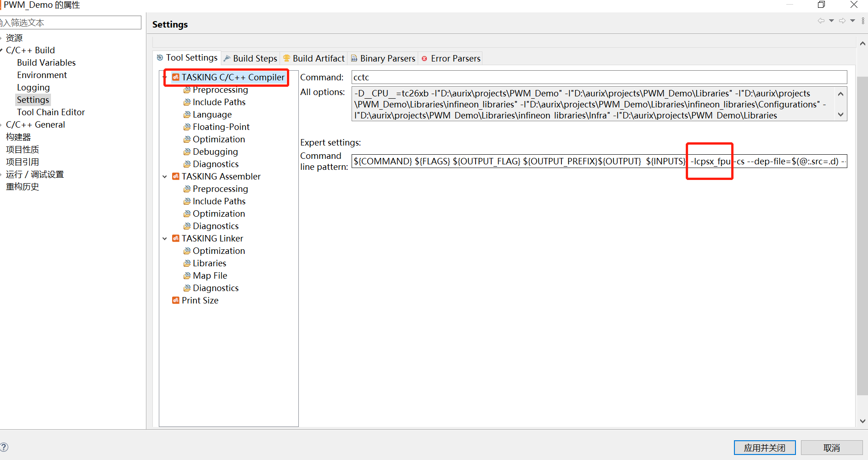
Task: Select C/C++ General in the tree
Action: click(35, 124)
